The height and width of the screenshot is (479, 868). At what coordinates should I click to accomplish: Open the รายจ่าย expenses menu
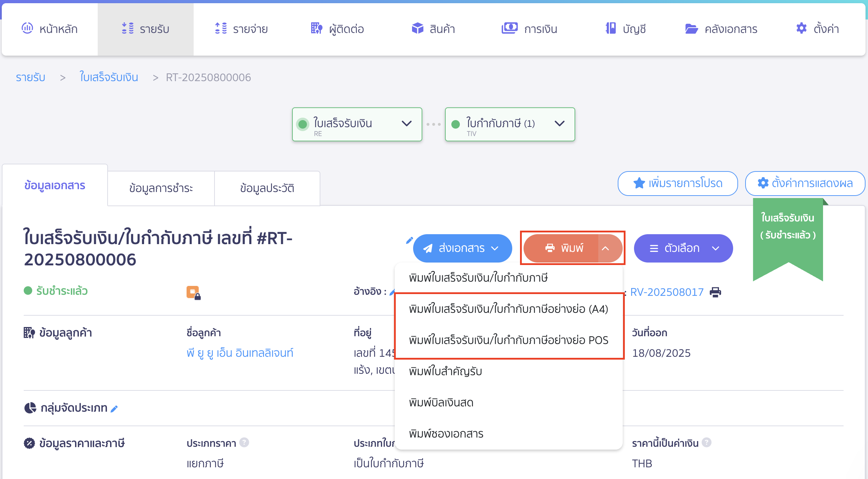[241, 29]
